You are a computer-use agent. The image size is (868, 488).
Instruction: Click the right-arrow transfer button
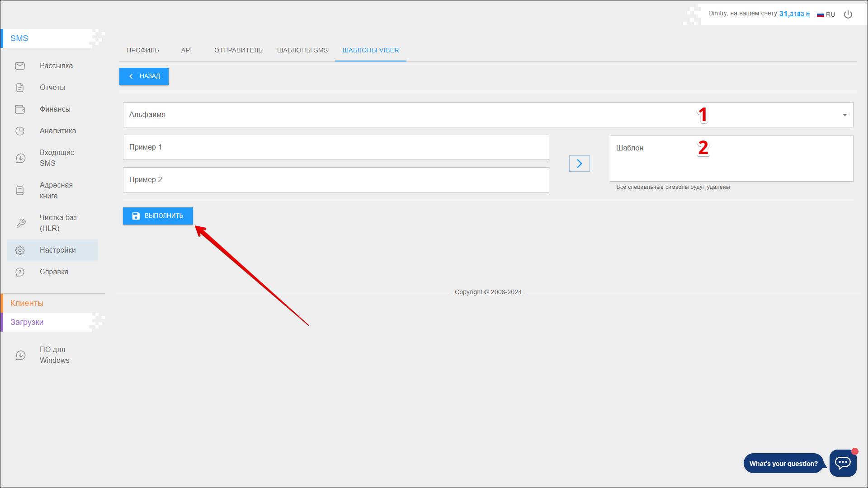[x=579, y=164]
